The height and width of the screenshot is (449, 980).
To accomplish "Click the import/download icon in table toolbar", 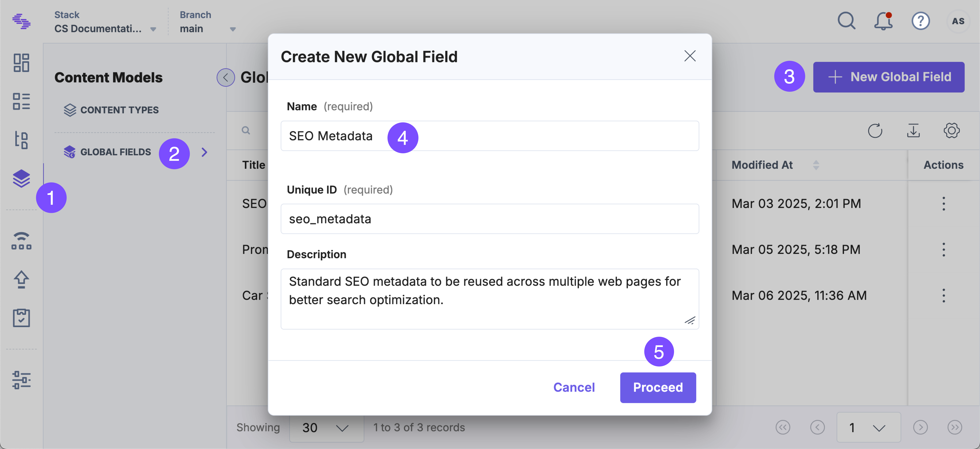I will pyautogui.click(x=913, y=131).
